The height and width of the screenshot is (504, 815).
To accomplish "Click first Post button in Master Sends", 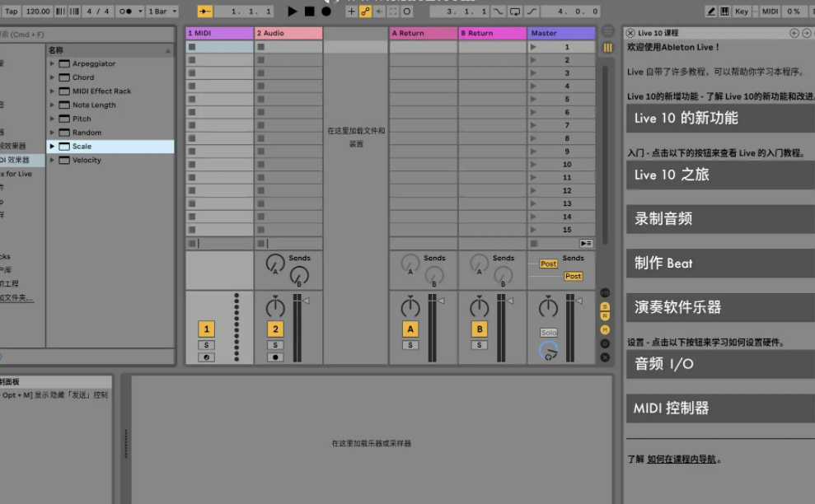I will (x=548, y=264).
